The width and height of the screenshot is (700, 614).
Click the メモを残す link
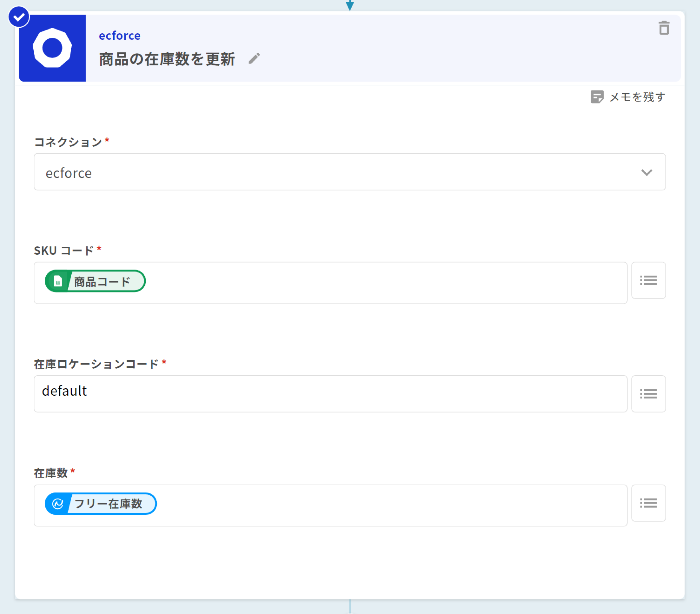click(x=637, y=97)
